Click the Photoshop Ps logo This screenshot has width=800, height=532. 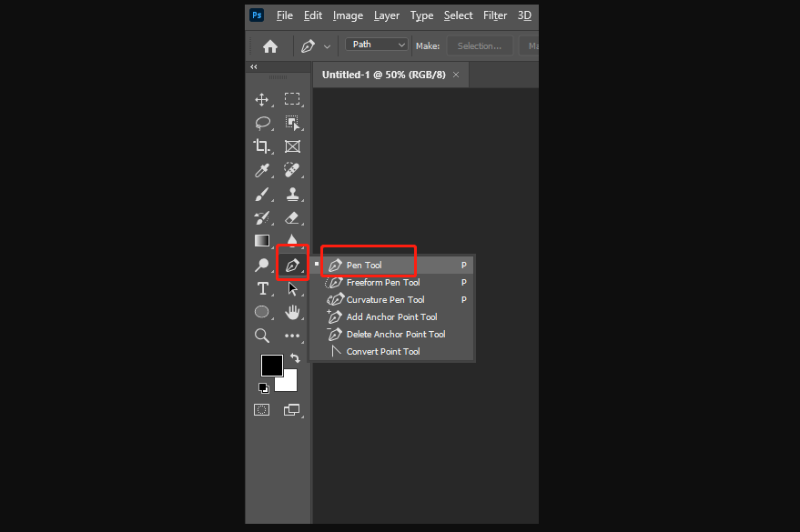[x=257, y=15]
